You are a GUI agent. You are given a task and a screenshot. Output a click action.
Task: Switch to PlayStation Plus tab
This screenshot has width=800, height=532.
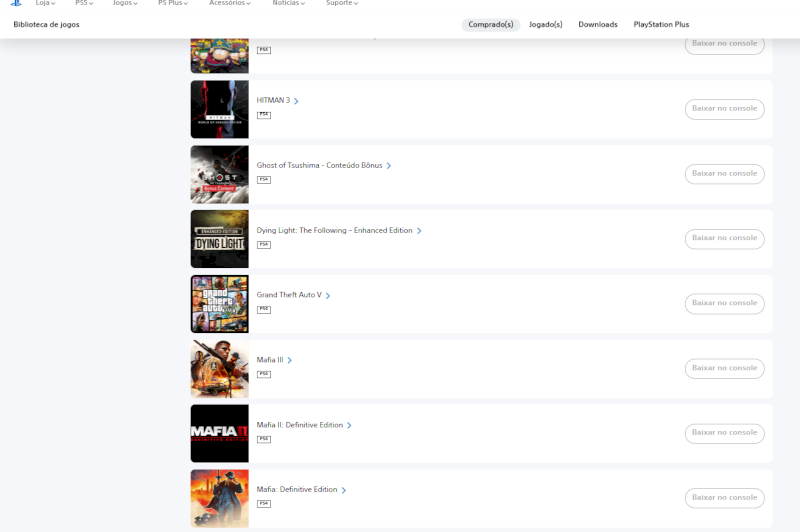pos(661,24)
